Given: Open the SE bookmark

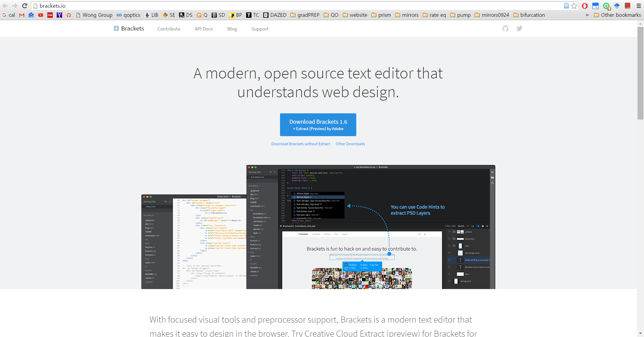Looking at the screenshot, I should tap(169, 15).
